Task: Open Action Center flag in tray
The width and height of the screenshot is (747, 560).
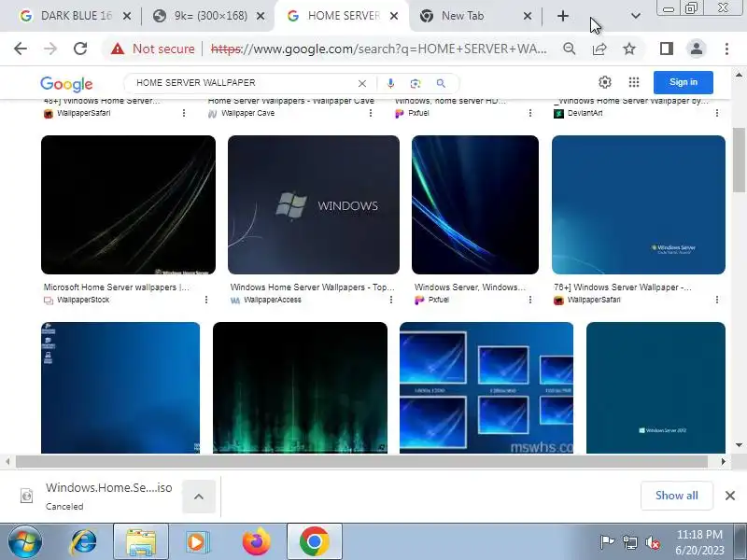Action: (607, 542)
